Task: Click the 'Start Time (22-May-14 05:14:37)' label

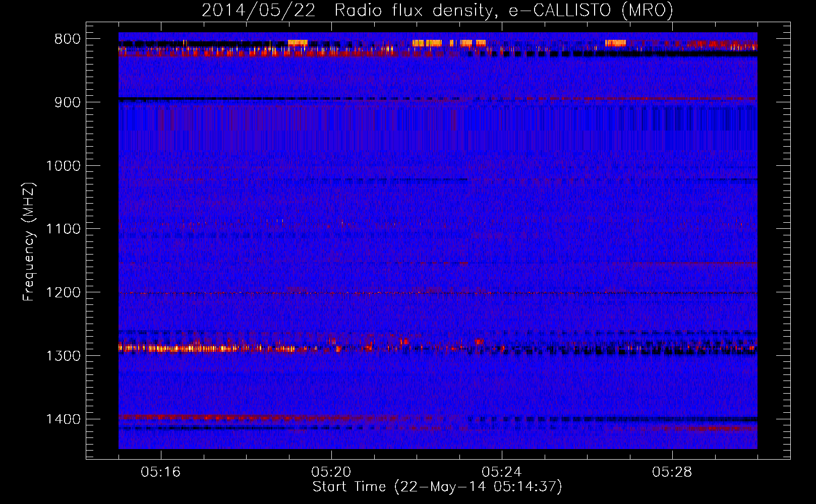Action: (x=437, y=487)
